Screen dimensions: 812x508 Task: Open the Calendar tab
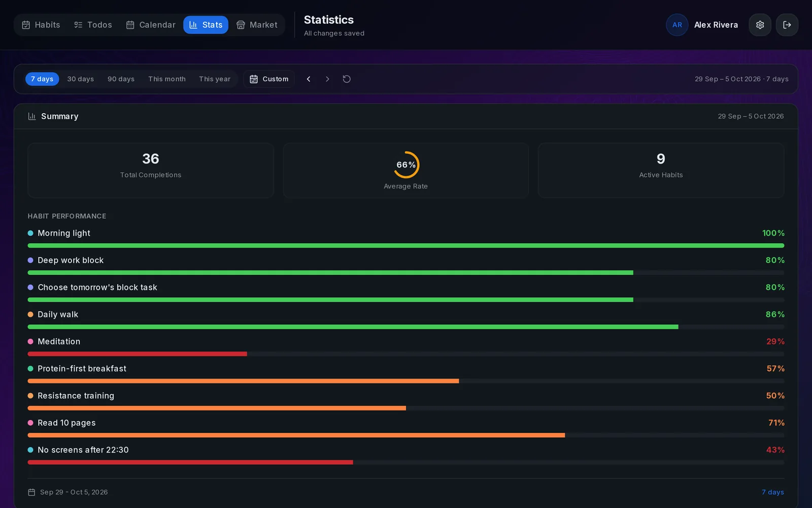click(151, 25)
